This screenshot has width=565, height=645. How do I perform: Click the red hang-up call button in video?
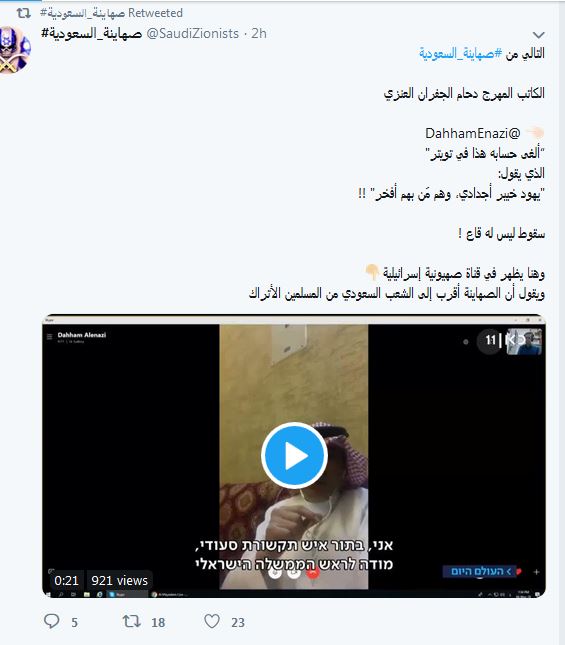pyautogui.click(x=313, y=572)
